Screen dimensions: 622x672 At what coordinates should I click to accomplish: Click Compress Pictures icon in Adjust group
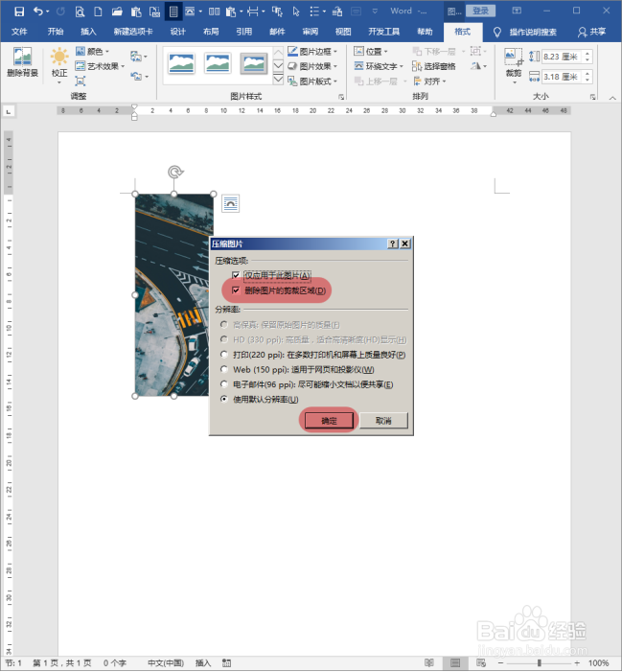[x=81, y=81]
